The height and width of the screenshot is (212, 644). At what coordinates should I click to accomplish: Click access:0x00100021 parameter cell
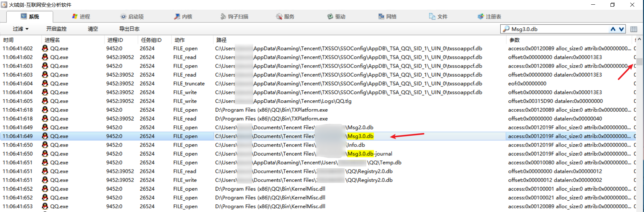point(569,198)
